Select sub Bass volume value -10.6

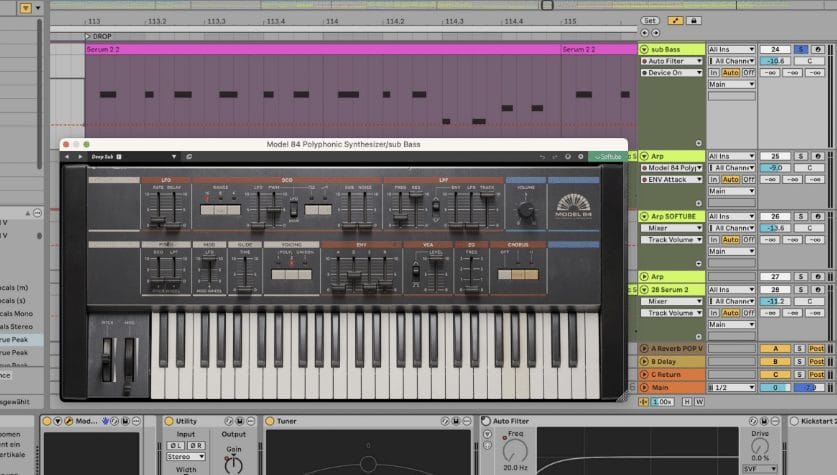point(775,61)
